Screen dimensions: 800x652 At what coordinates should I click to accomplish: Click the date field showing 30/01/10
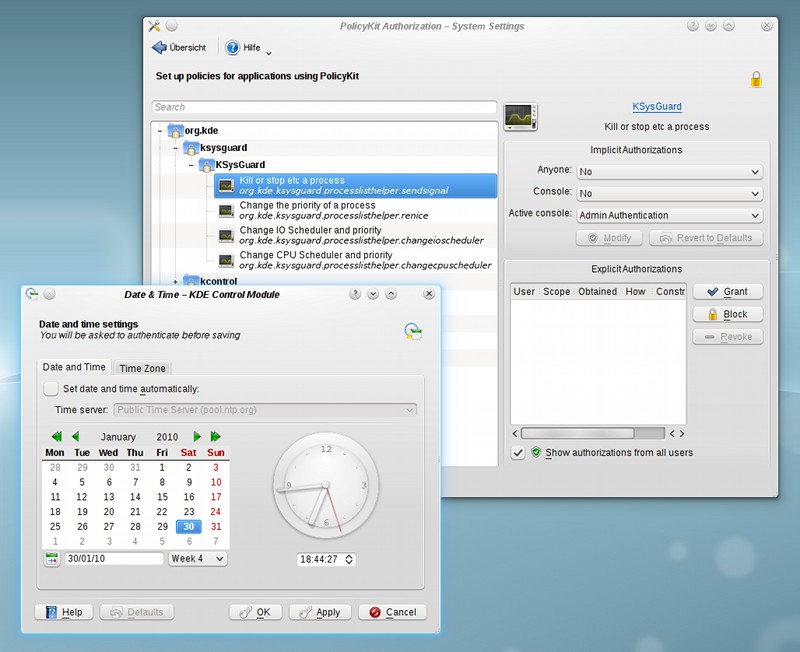114,559
